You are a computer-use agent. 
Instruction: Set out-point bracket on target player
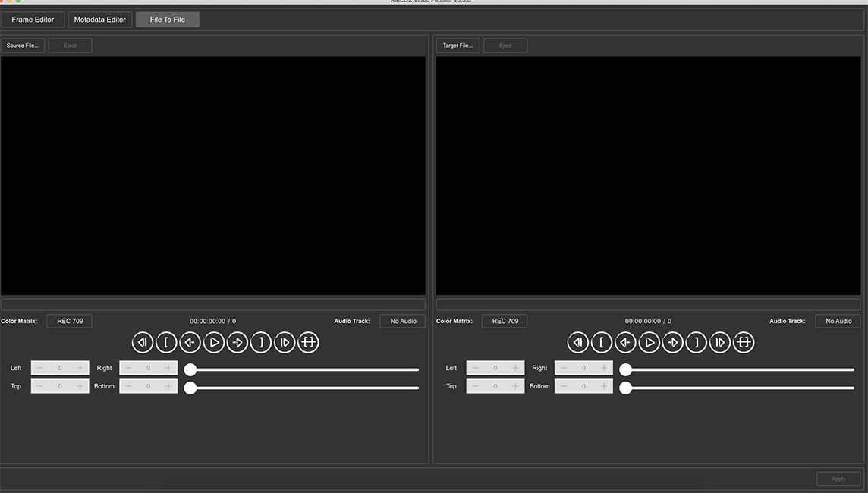tap(697, 343)
